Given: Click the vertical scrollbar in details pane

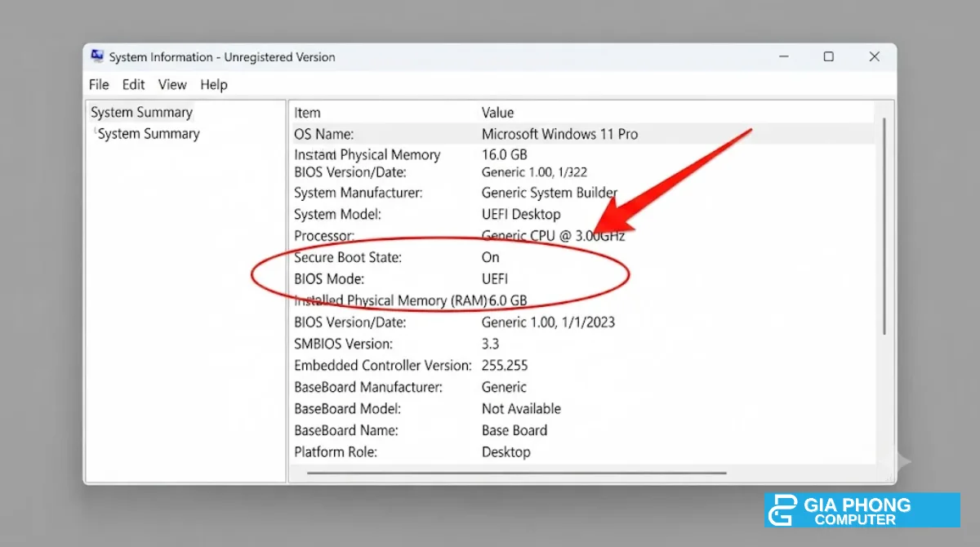Looking at the screenshot, I should pos(884,226).
